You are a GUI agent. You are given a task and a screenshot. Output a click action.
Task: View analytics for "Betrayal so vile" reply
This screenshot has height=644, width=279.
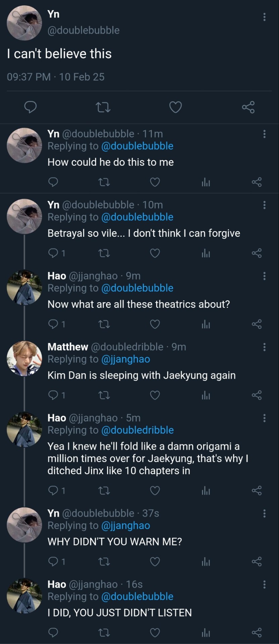click(x=206, y=253)
